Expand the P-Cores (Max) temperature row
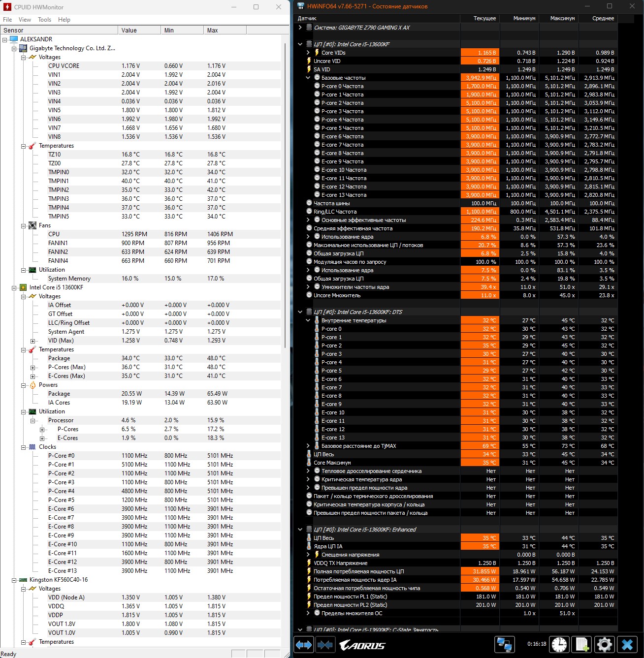The height and width of the screenshot is (658, 644). click(x=32, y=367)
